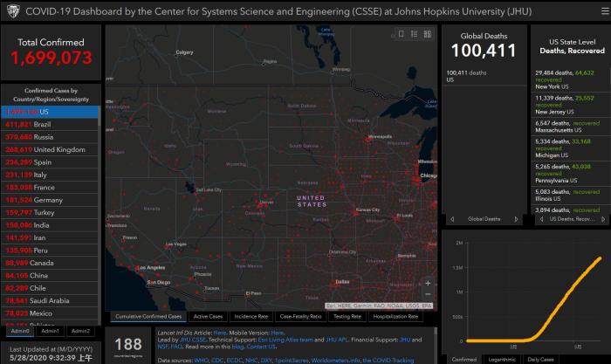Show the Logarithmic chart tab
The width and height of the screenshot is (611, 364).
coord(502,360)
